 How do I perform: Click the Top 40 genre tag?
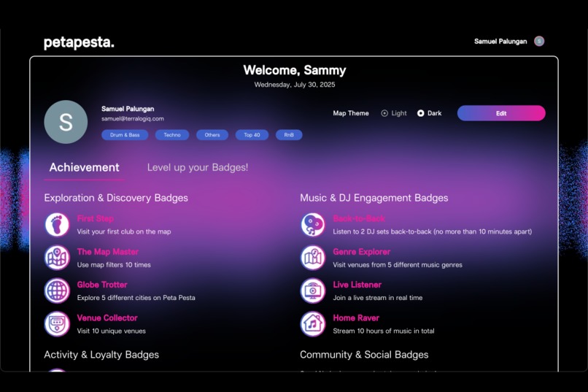point(252,135)
